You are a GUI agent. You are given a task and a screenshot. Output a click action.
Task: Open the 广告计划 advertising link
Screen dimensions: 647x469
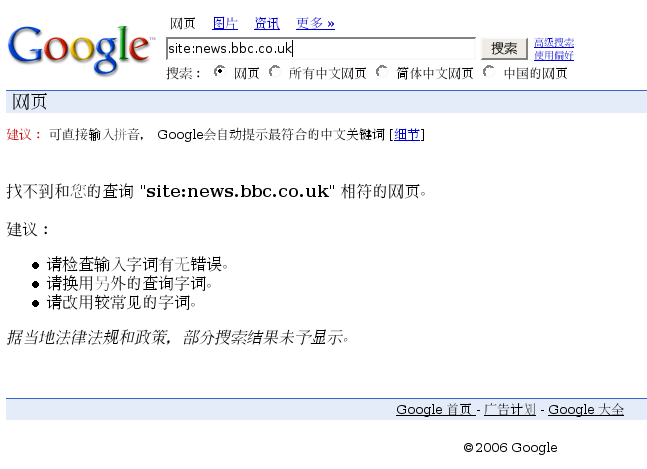click(x=510, y=410)
